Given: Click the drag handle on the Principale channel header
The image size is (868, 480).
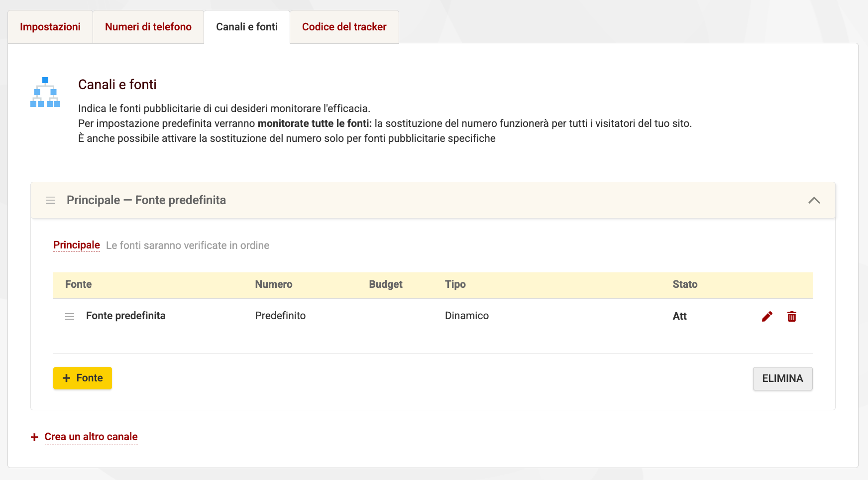Looking at the screenshot, I should click(50, 200).
